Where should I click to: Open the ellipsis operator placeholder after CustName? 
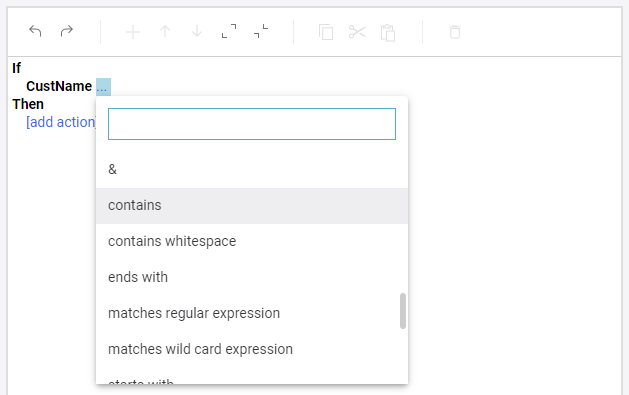[103, 87]
